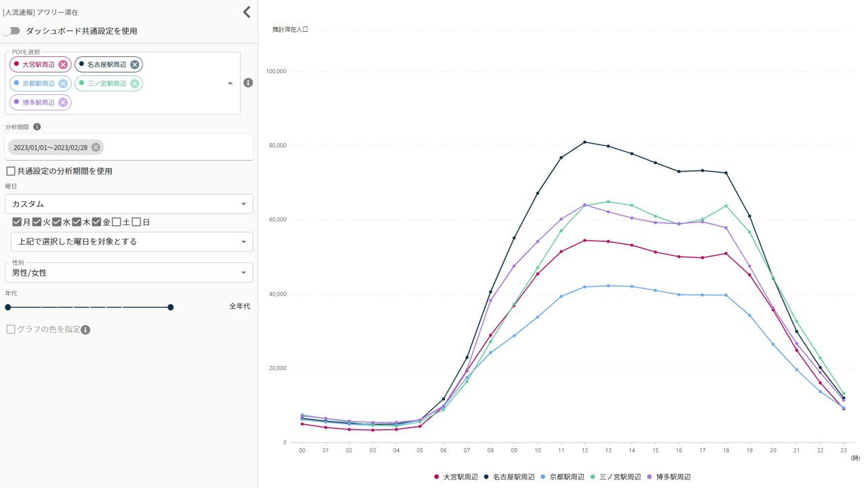The image size is (868, 488).
Task: Open the カスタム weekday dropdown
Action: (x=129, y=204)
